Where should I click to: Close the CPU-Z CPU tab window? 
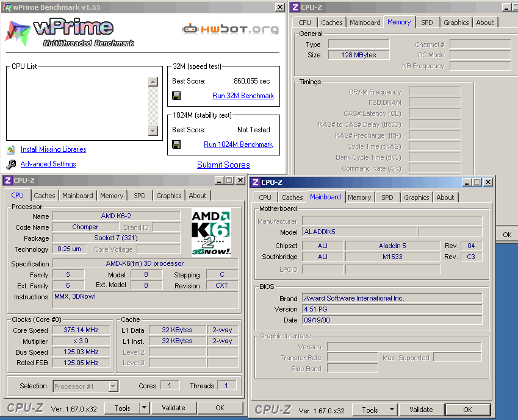240,180
